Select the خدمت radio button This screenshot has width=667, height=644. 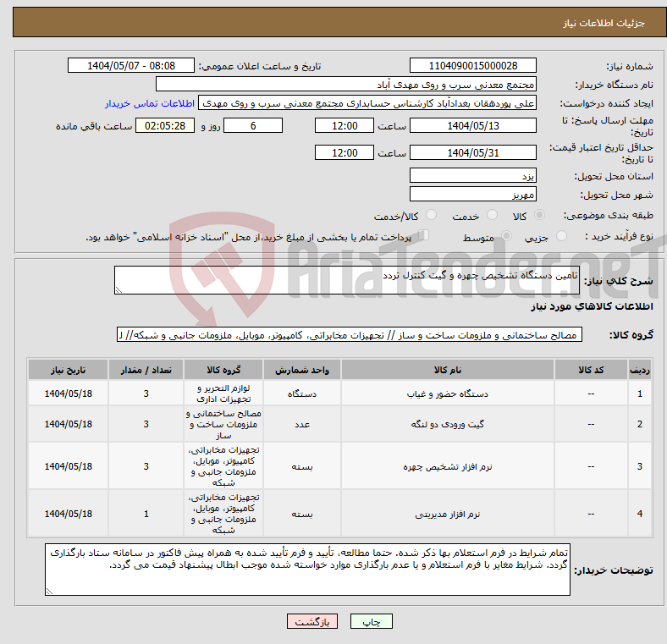pyautogui.click(x=492, y=215)
